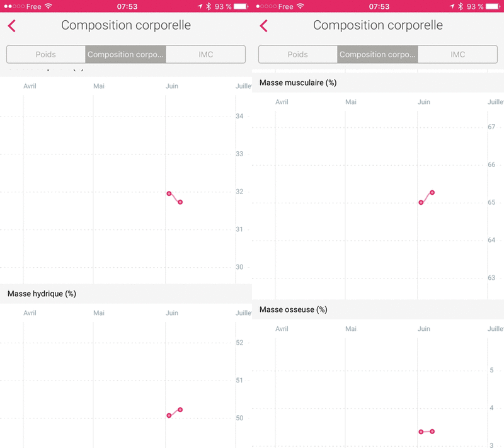Tap the left screen title Composition corporelle
The height and width of the screenshot is (448, 504).
(x=126, y=25)
